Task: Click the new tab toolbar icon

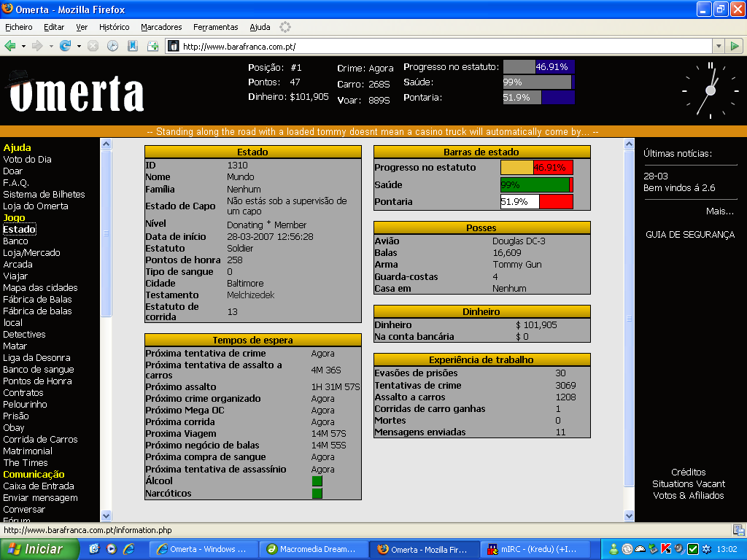Action: 153,46
